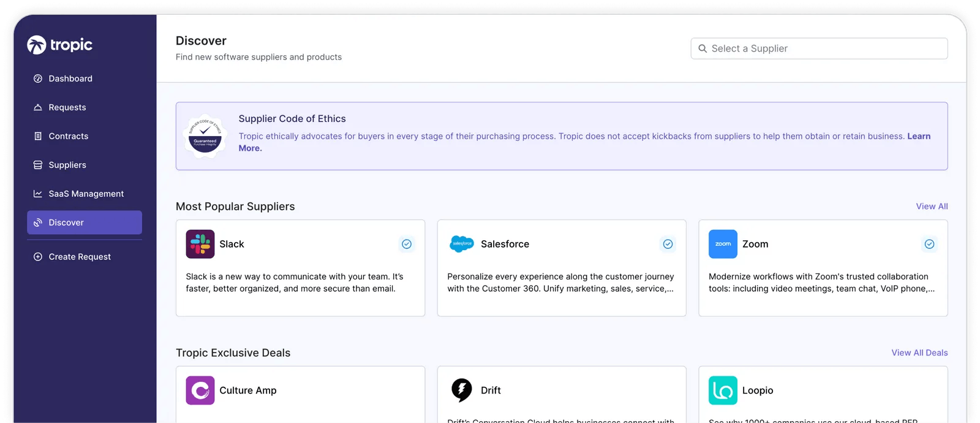Open SaaS Management in sidebar

(x=85, y=194)
